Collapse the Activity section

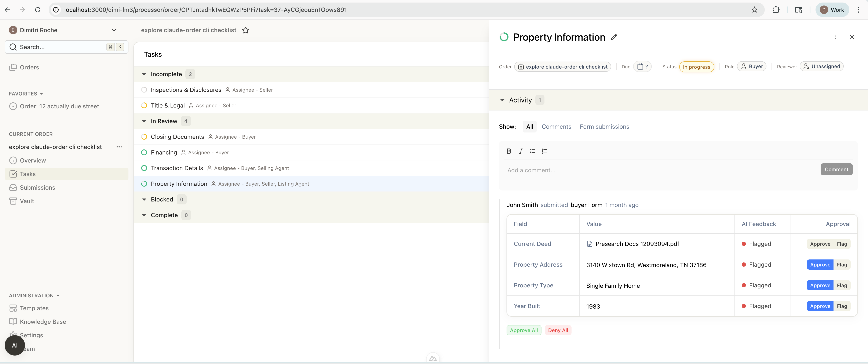(502, 100)
